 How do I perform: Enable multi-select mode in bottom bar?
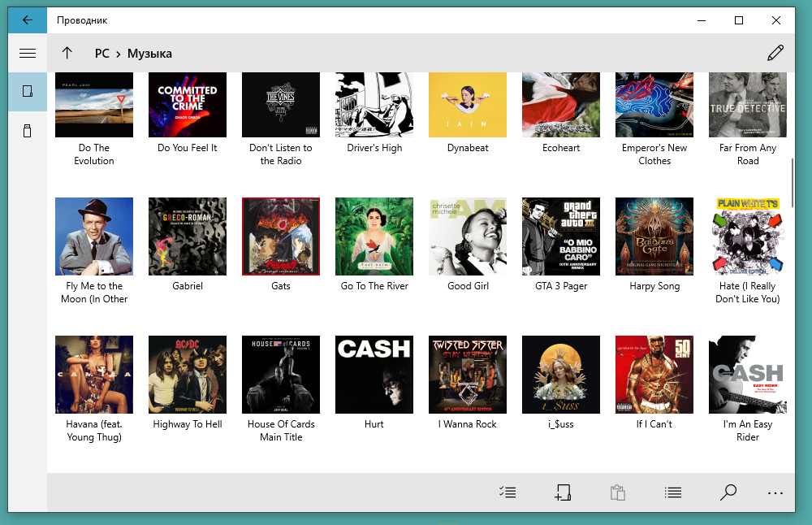click(x=508, y=492)
